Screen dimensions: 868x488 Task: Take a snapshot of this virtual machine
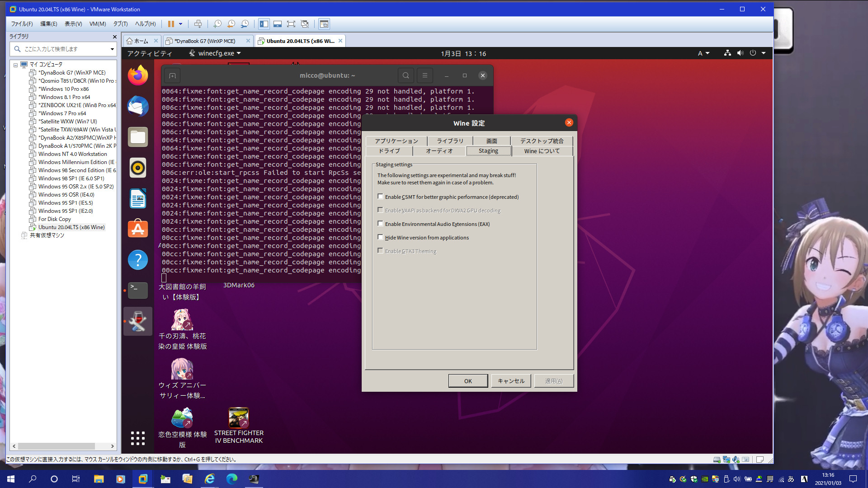[217, 24]
